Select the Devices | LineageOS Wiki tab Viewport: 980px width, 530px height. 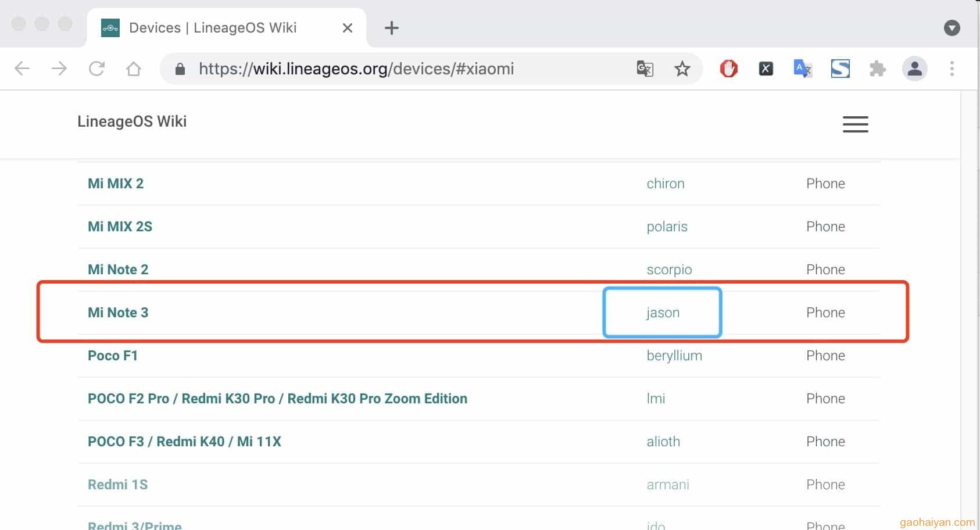(x=227, y=27)
